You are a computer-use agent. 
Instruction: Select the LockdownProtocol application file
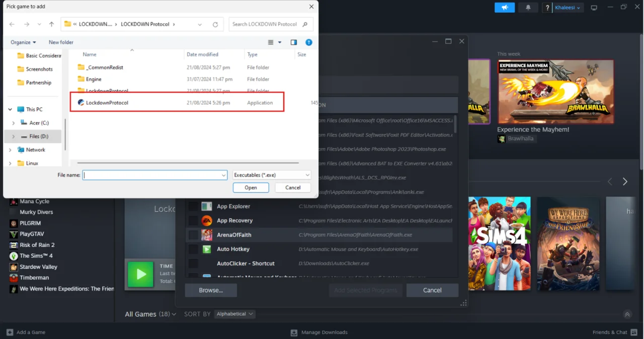click(177, 103)
